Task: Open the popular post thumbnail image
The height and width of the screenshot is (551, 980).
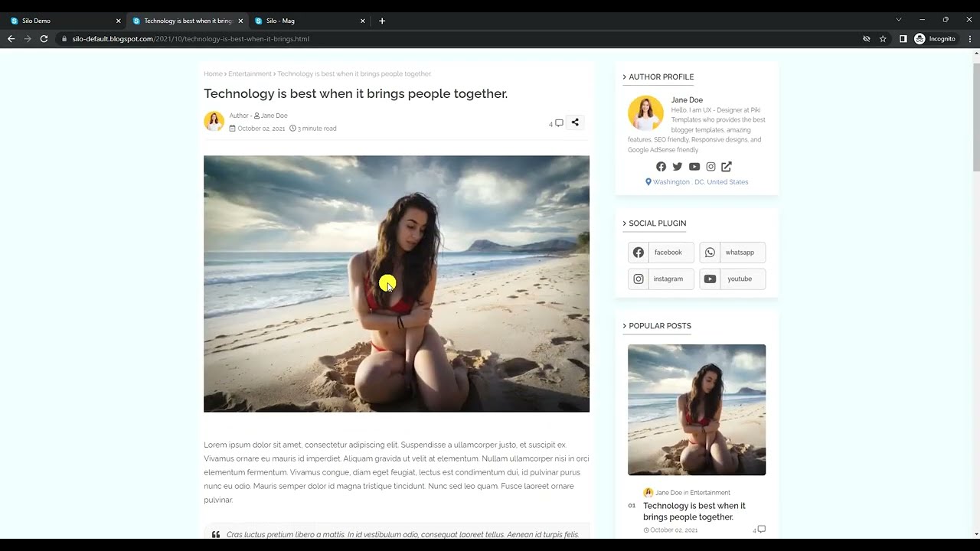Action: click(x=697, y=410)
